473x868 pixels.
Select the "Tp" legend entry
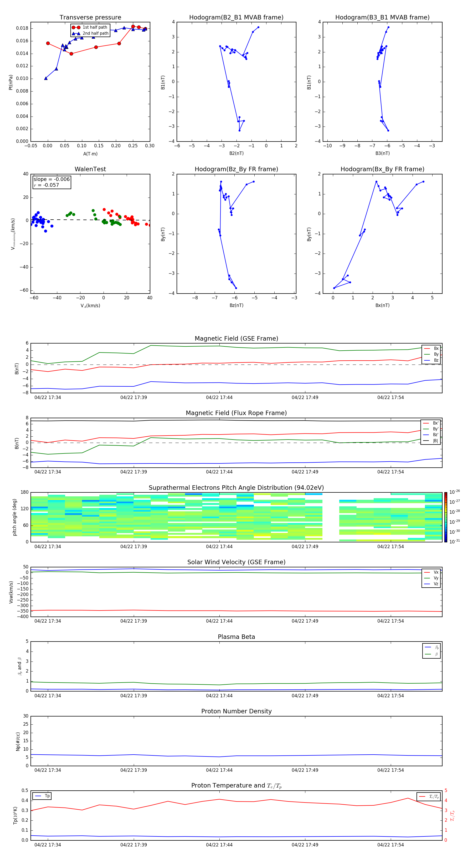click(x=42, y=796)
